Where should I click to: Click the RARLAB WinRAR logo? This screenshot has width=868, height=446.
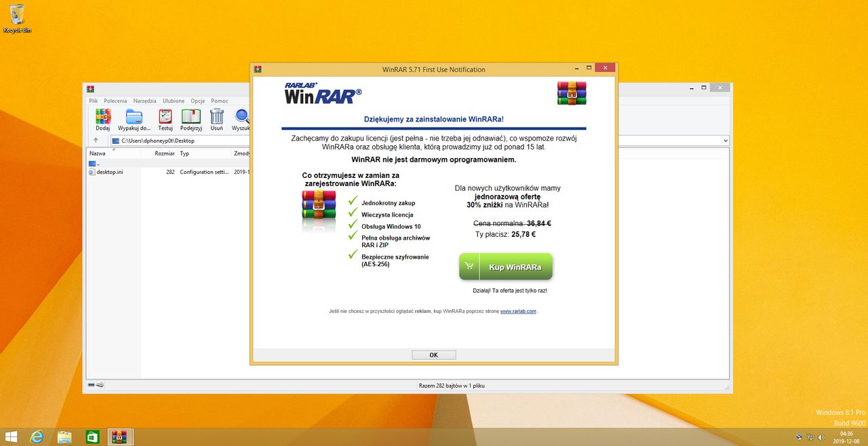pyautogui.click(x=323, y=93)
